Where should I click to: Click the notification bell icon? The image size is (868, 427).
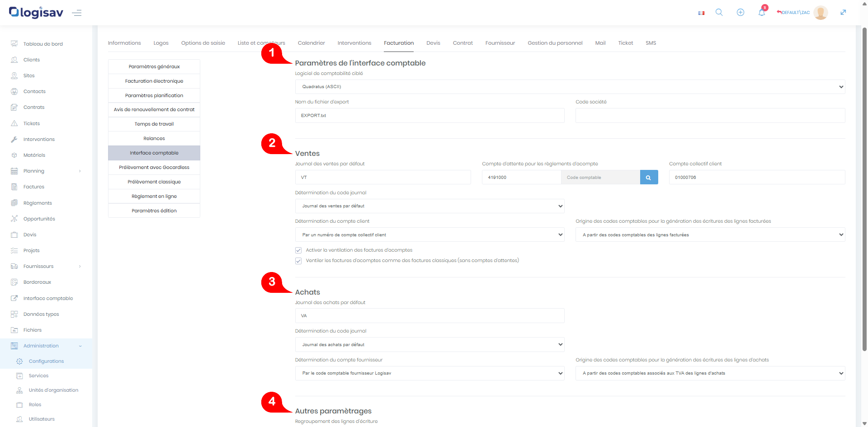click(x=762, y=13)
